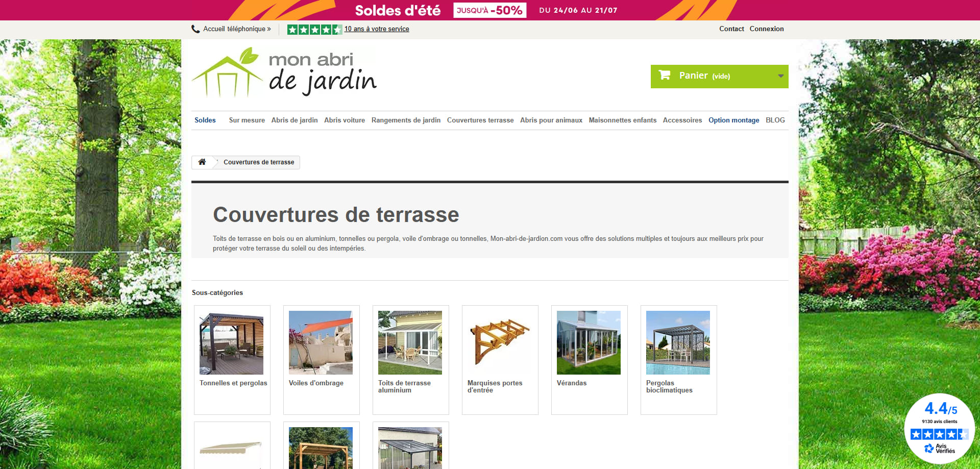
Task: Open the Abris de jardin menu
Action: [x=295, y=120]
